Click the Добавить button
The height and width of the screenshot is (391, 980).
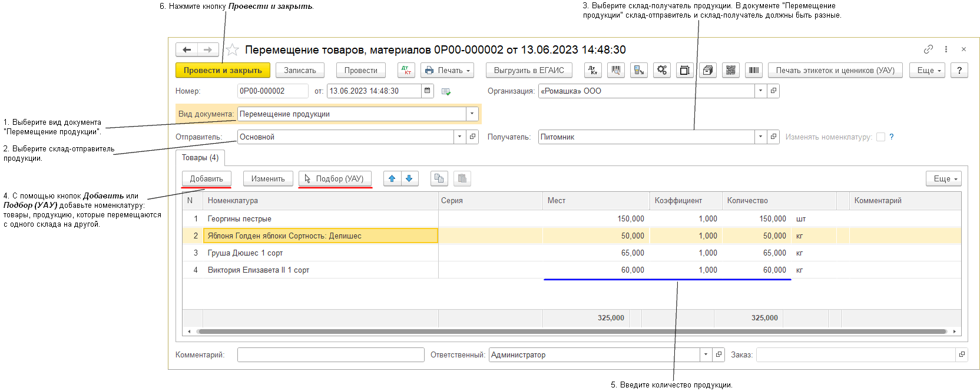click(206, 179)
